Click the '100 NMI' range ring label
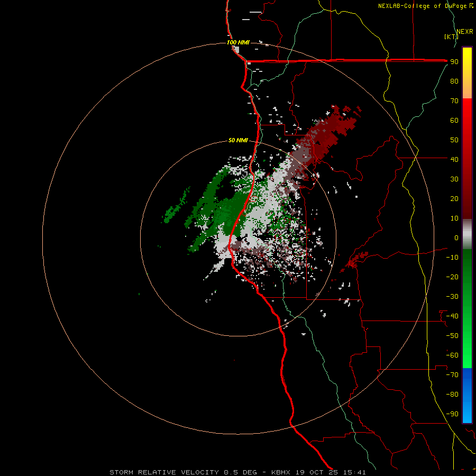This screenshot has height=476, width=476. point(238,42)
